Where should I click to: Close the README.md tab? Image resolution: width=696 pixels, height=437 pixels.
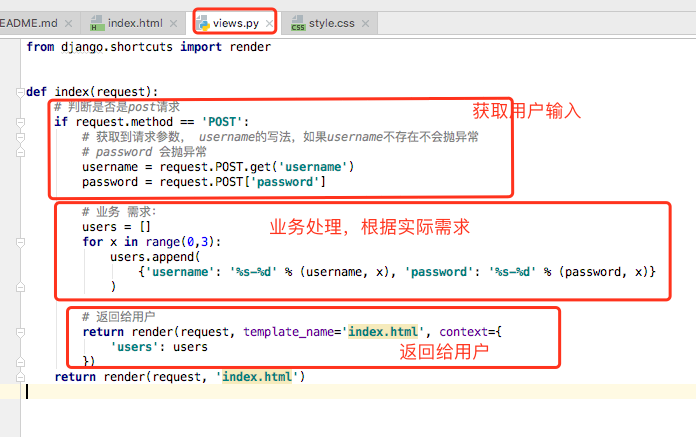[68, 24]
